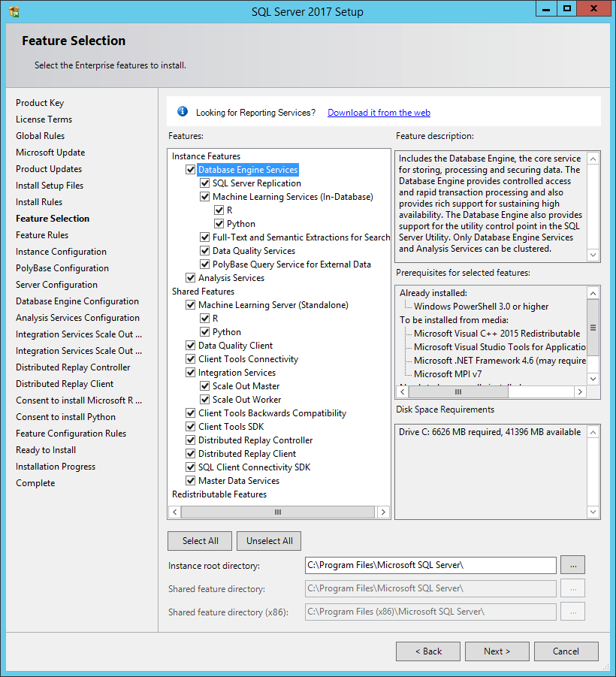616x677 pixels.
Task: Click the Prerequisites vertical scrollbar thumb
Action: (593, 328)
